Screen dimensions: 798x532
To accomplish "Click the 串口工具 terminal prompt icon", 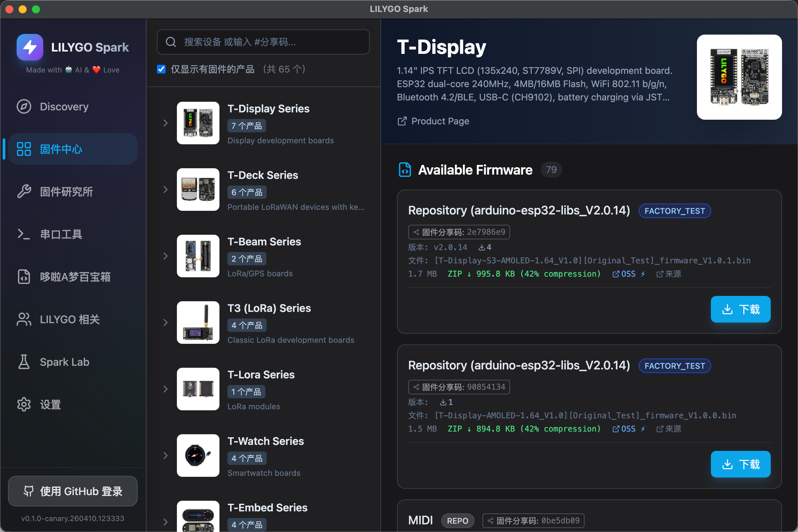I will [24, 234].
